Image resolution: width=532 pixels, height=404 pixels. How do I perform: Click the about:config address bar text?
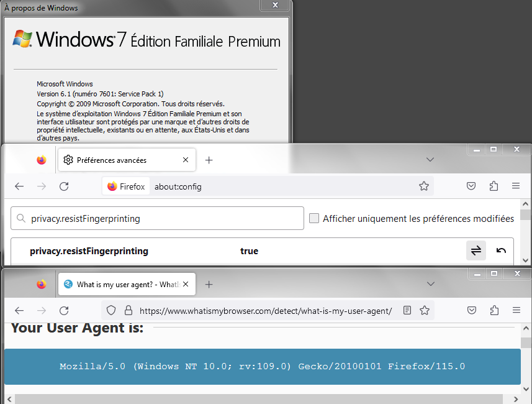(x=178, y=186)
